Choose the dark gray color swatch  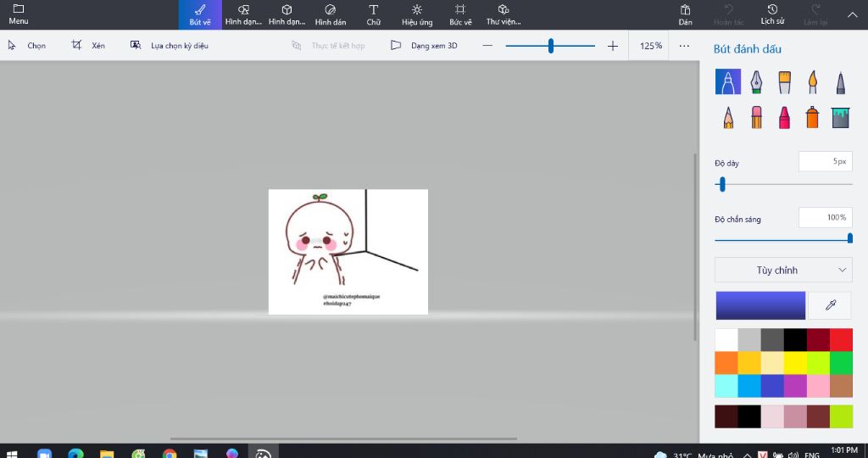[772, 340]
